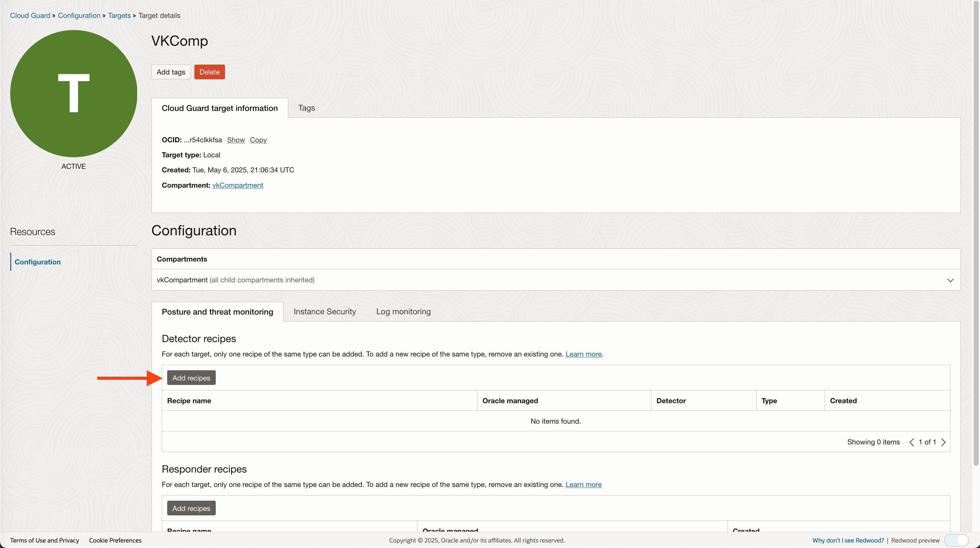Open the vkCompartment compartment link

tap(237, 185)
